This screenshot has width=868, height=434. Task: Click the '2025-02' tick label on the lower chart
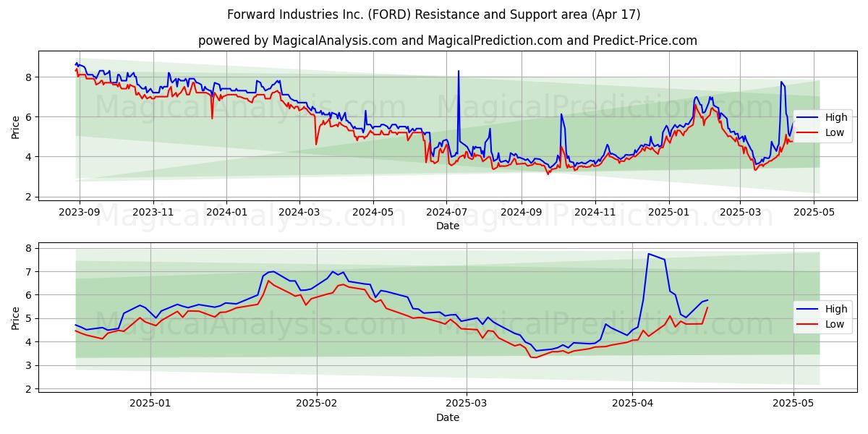(x=317, y=404)
